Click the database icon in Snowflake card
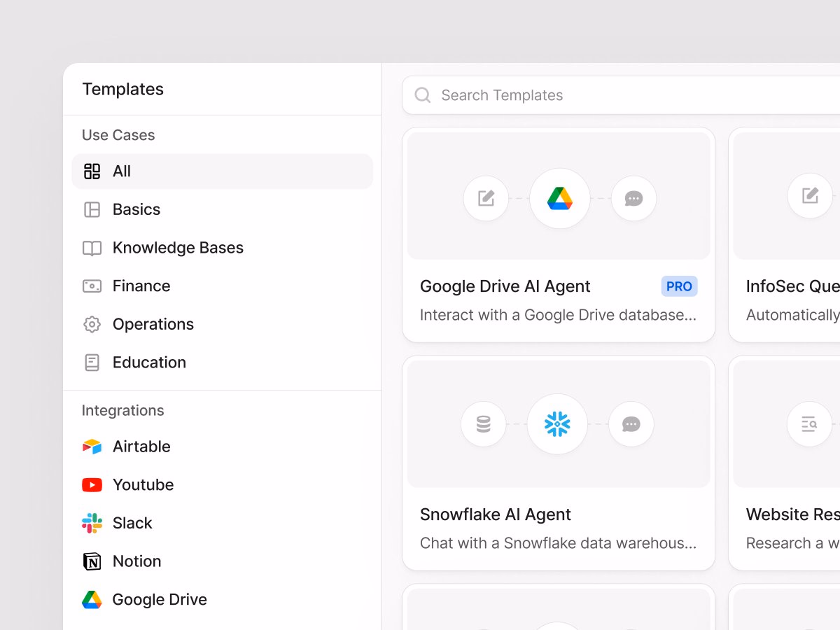Image resolution: width=840 pixels, height=630 pixels. coord(483,424)
